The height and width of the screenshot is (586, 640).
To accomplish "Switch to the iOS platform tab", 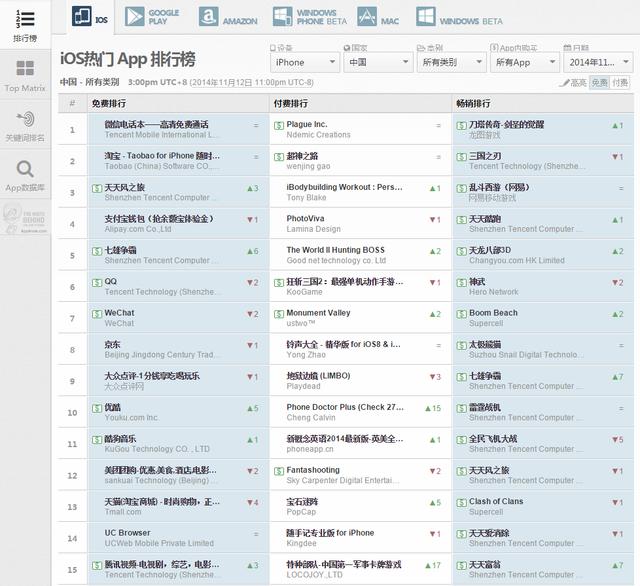I will click(94, 17).
